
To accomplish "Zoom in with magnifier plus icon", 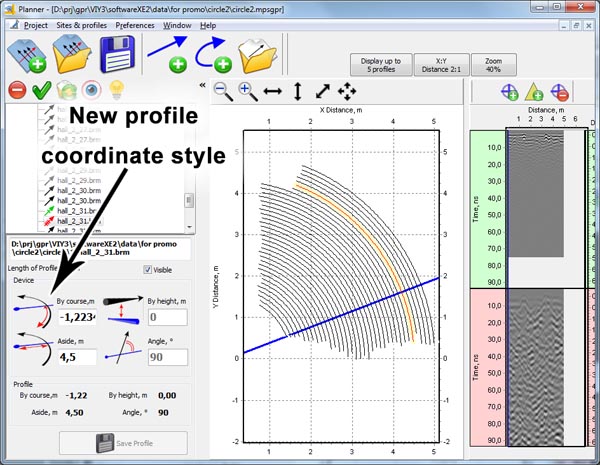I will tap(248, 91).
